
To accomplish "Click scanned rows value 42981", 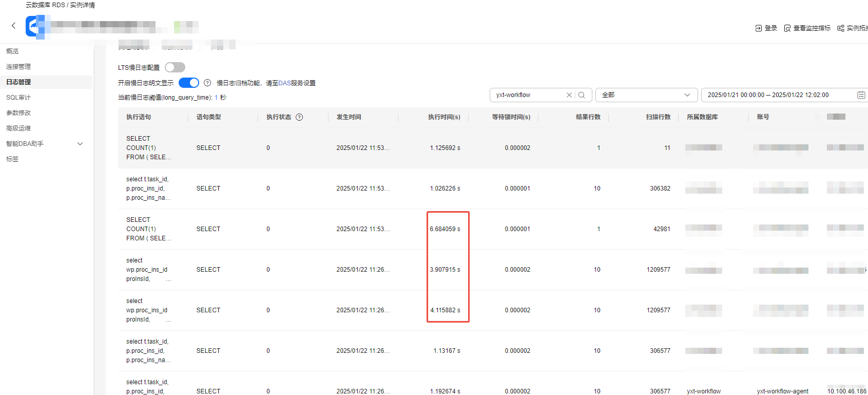I will (662, 229).
